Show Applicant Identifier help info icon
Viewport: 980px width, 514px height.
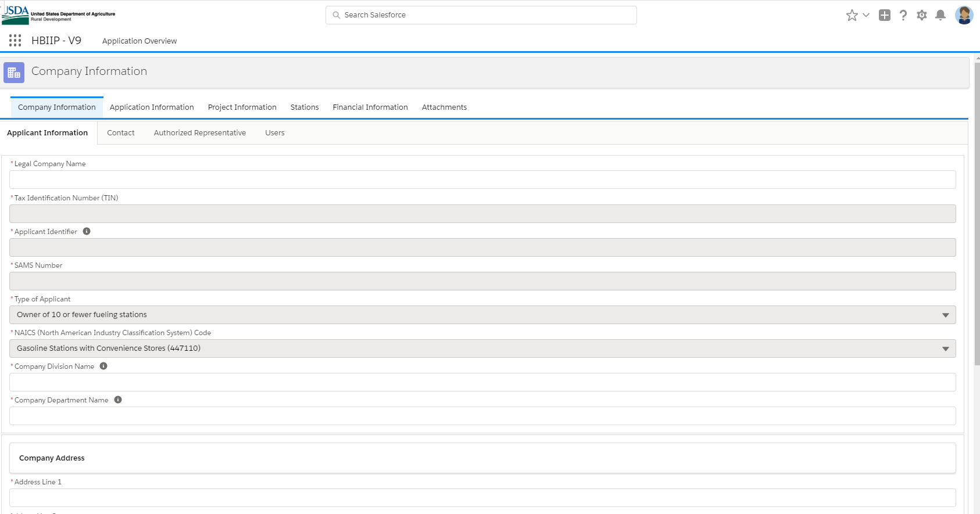(87, 231)
